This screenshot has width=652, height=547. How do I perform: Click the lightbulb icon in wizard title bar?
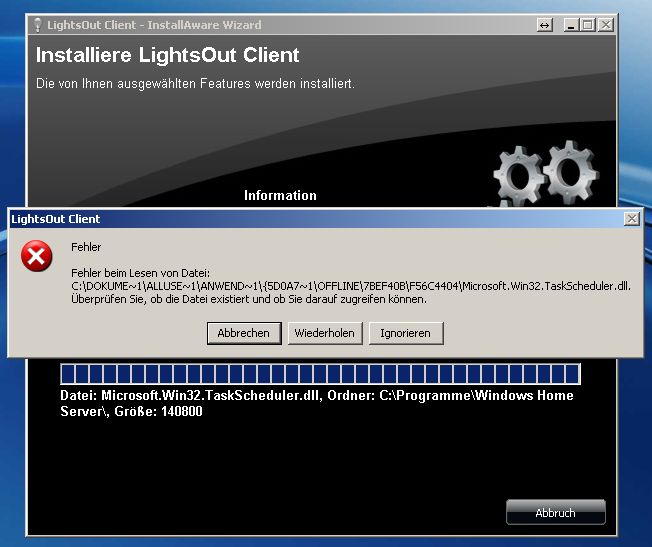tap(38, 25)
